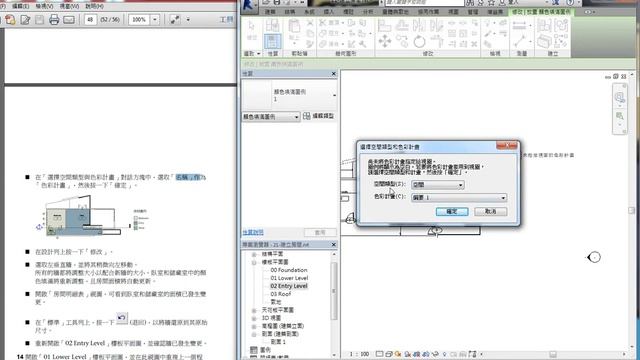Click the Aligned Dimension icon in ribbon
The image size is (640, 360).
(x=519, y=41)
